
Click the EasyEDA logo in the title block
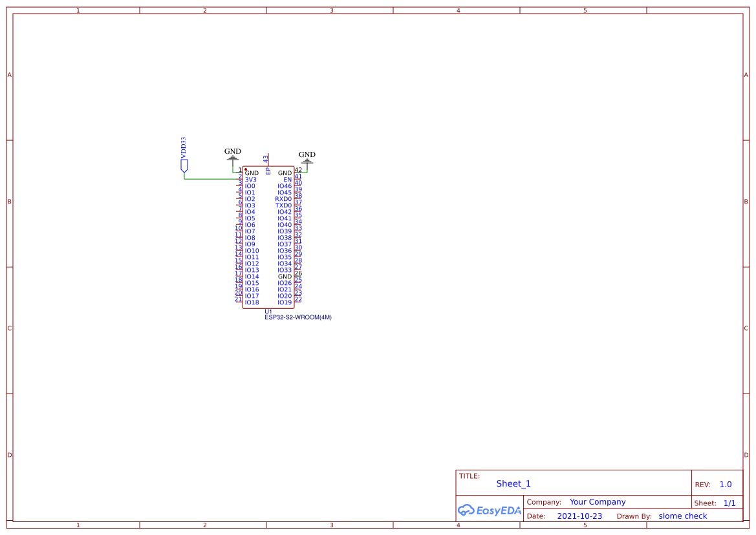click(490, 510)
